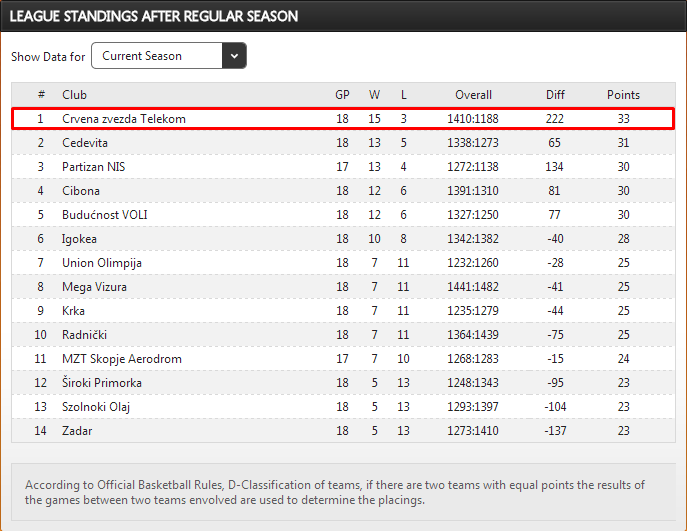Select Cibona in the standings
This screenshot has height=531, width=687.
click(x=81, y=191)
